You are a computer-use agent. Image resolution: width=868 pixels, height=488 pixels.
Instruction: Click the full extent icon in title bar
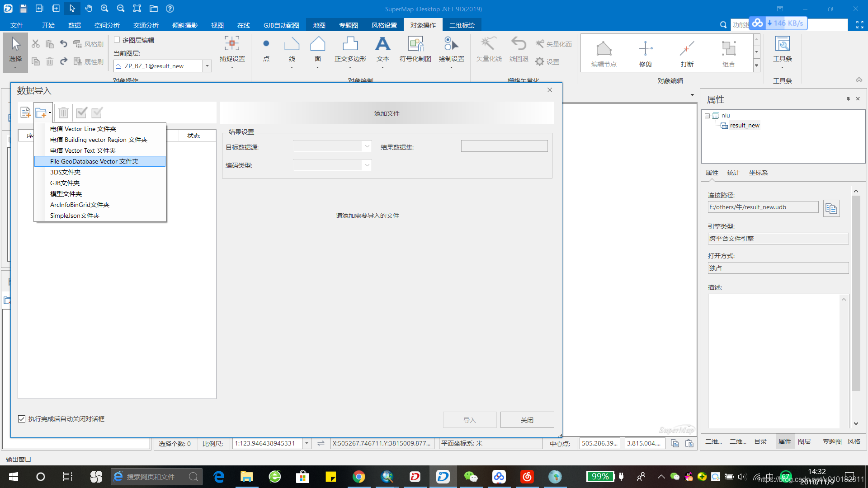137,9
